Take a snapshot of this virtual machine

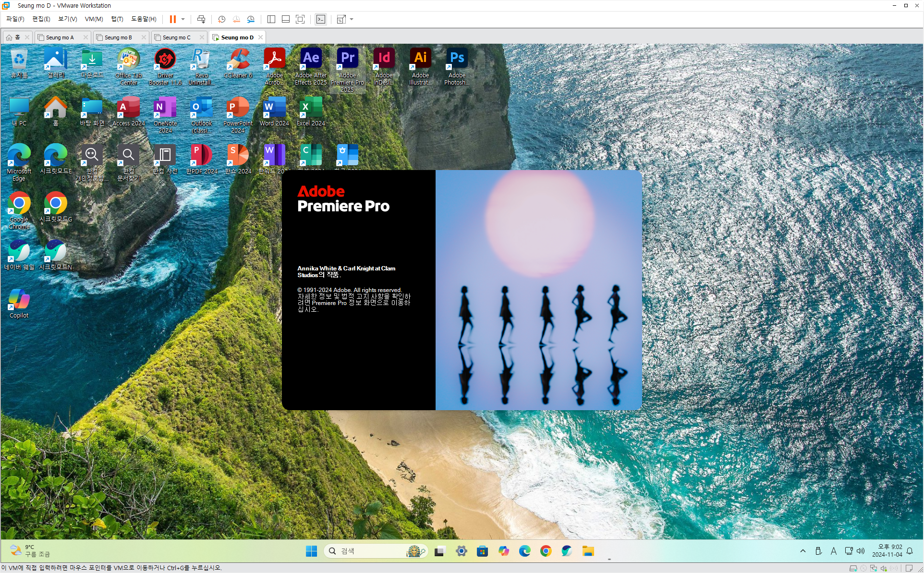point(221,19)
